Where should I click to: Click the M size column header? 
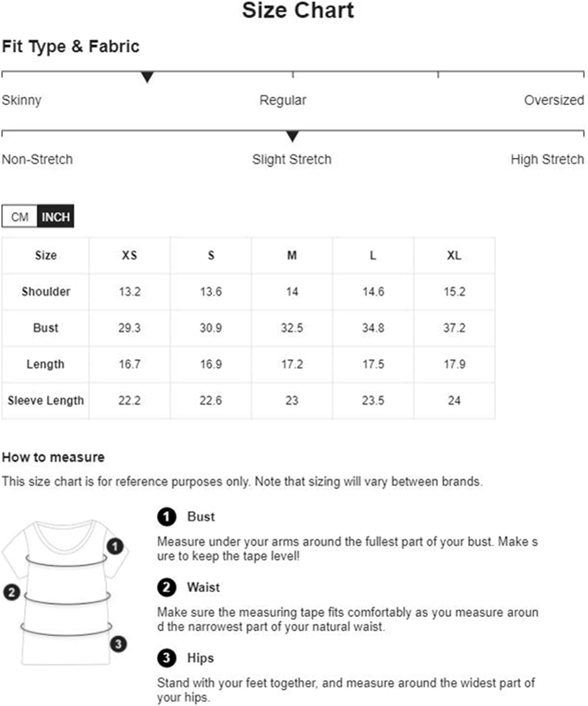[x=292, y=256]
